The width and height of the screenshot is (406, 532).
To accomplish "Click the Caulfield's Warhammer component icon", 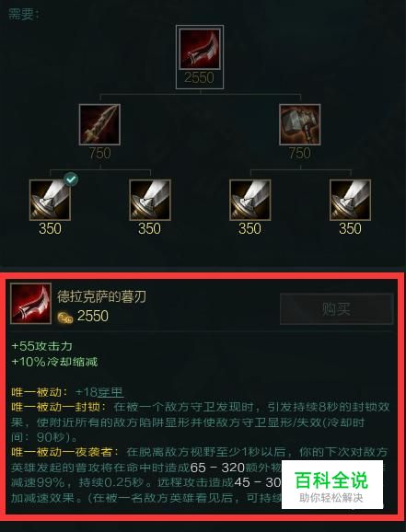I will click(300, 124).
